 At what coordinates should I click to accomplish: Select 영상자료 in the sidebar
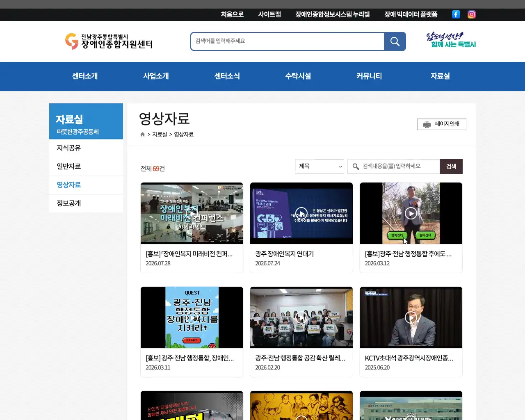(x=86, y=185)
